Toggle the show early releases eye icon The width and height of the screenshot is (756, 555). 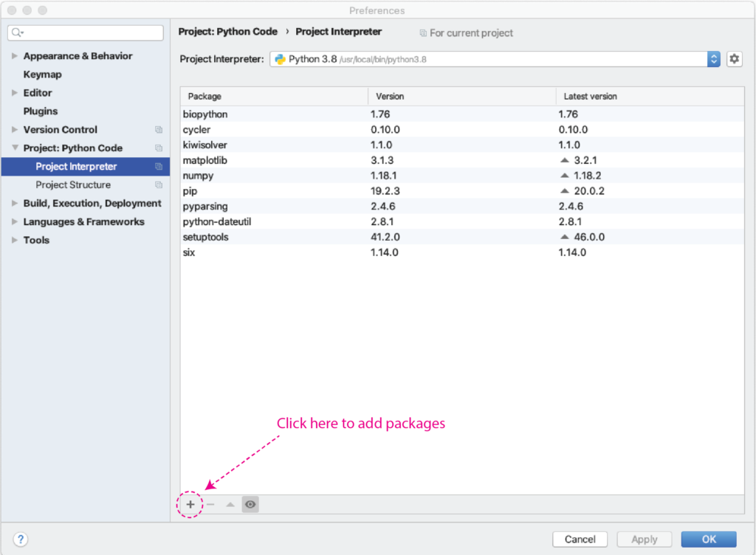(250, 504)
